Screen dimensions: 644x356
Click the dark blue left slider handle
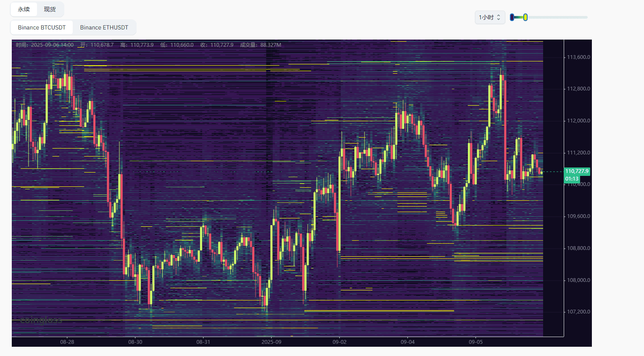tap(512, 17)
